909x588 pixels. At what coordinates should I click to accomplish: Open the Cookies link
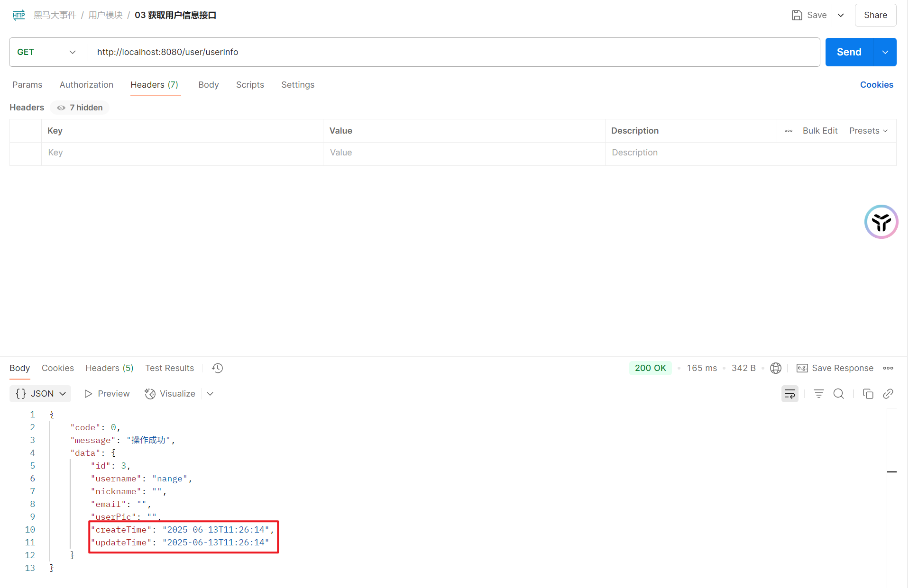pyautogui.click(x=876, y=85)
